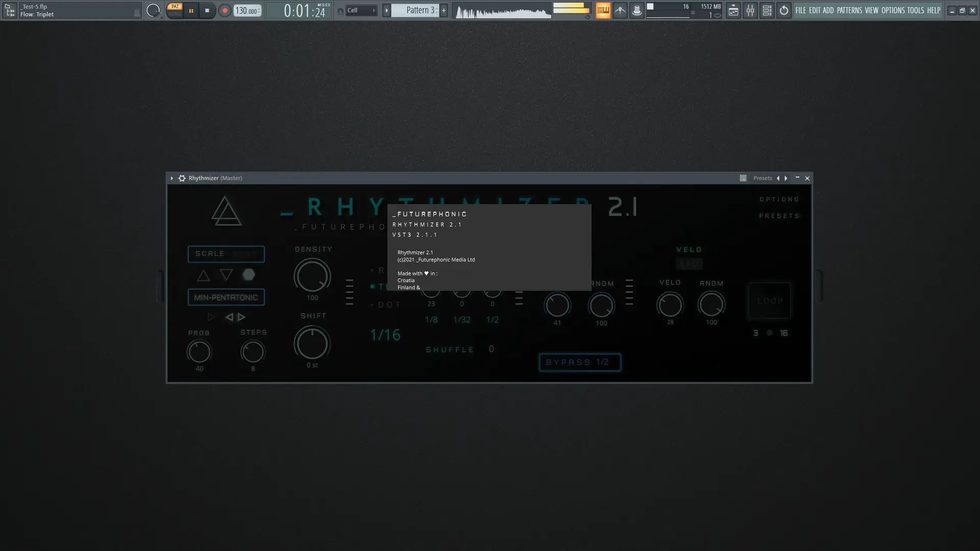This screenshot has height=551, width=980.
Task: Click the PRESETS text in Rhythmizer
Action: 779,216
